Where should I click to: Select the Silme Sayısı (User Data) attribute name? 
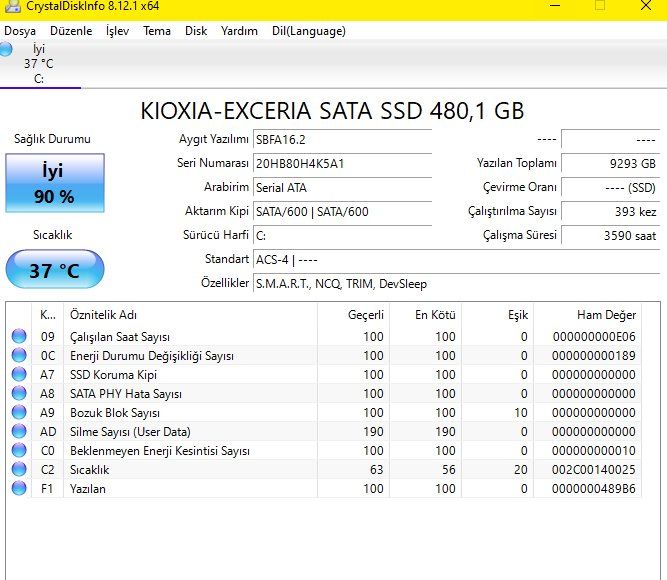(130, 431)
